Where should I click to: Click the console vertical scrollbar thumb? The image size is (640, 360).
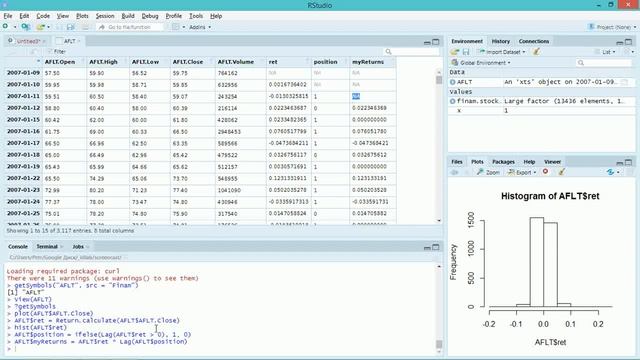click(439, 344)
